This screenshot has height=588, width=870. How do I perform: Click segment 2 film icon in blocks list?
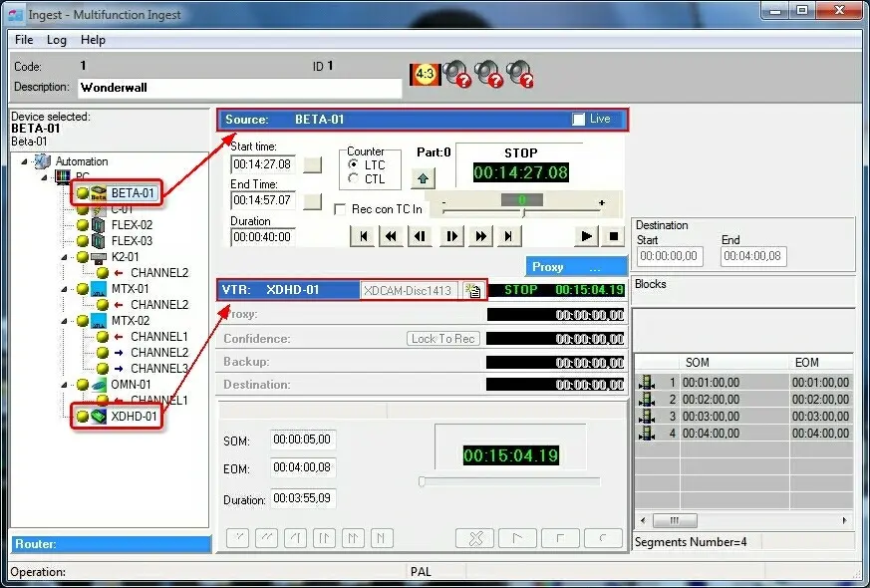coord(648,399)
